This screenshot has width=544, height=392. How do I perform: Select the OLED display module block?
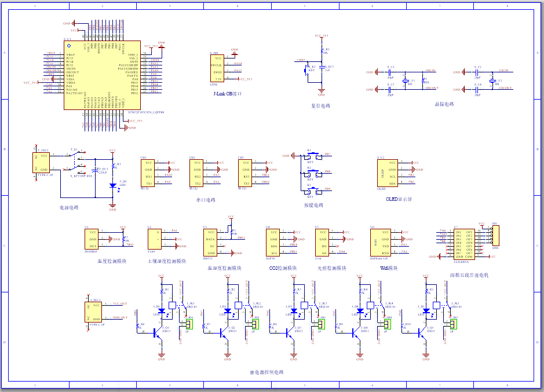point(387,173)
